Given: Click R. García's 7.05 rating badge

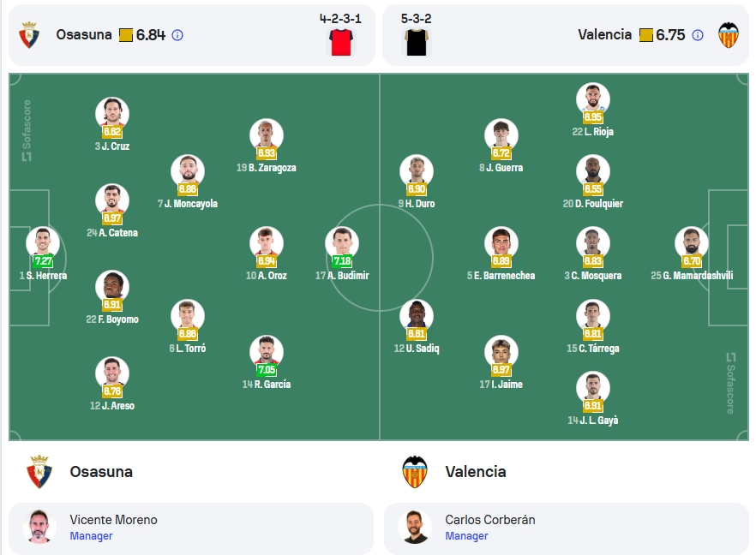Looking at the screenshot, I should pyautogui.click(x=267, y=369).
